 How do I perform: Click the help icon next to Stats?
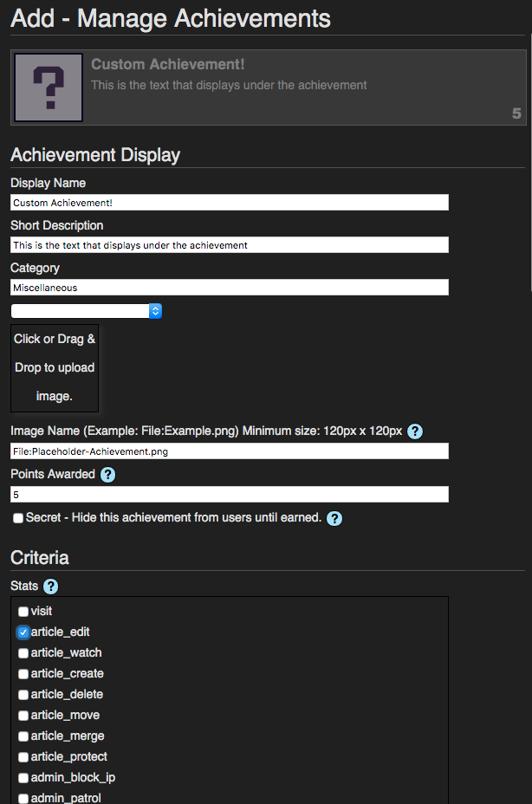51,587
